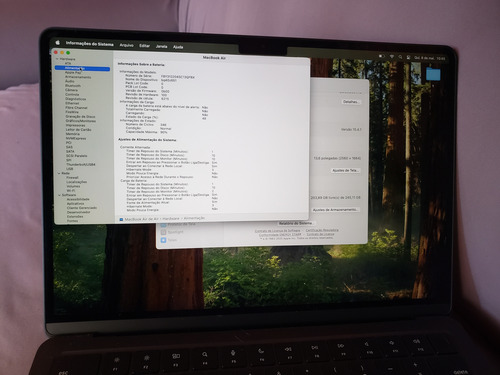Select NVMExpress in the sidebar
The image size is (500, 375).
pos(76,138)
